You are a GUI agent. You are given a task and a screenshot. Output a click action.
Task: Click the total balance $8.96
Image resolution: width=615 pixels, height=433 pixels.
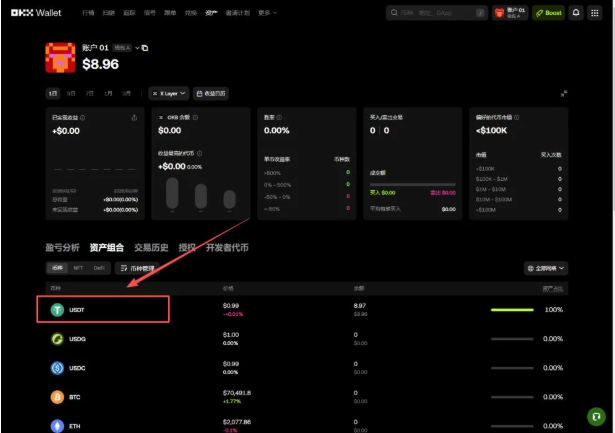point(100,64)
